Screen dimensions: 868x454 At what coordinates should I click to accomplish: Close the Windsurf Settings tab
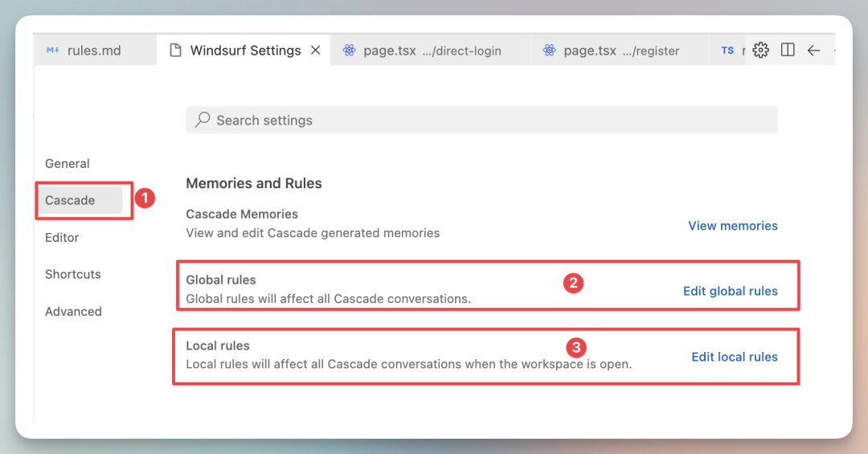(x=316, y=51)
